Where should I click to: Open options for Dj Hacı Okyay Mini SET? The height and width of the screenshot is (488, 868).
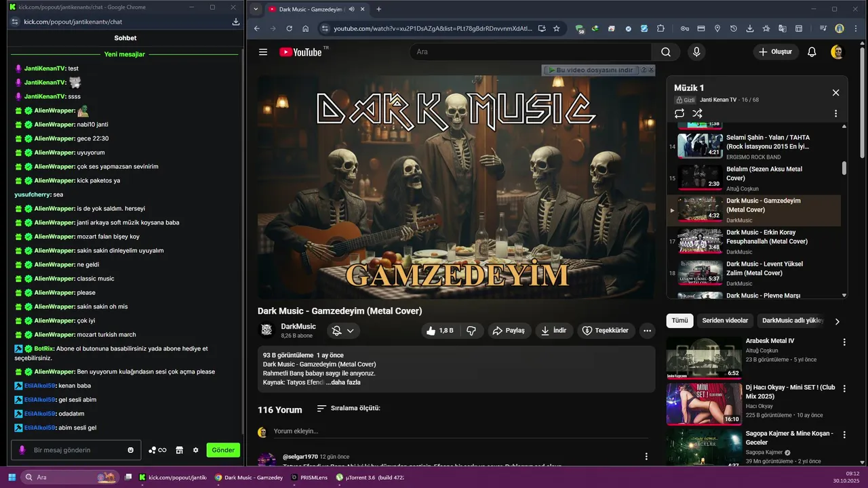[x=844, y=389]
